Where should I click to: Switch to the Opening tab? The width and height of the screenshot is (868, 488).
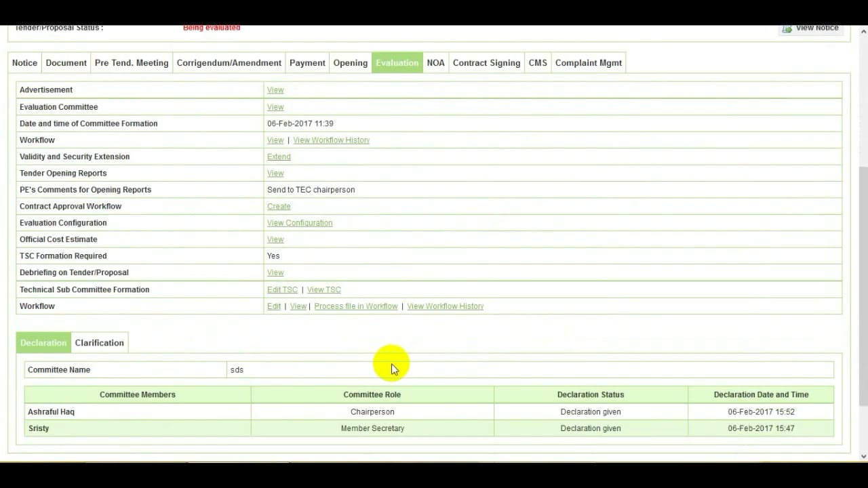[x=351, y=63]
